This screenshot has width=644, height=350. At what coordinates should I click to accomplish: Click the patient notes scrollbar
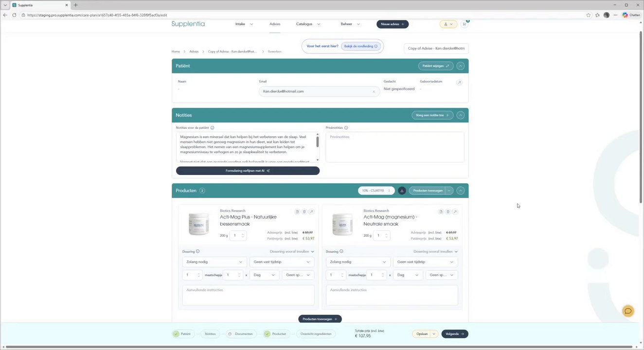pos(318,141)
